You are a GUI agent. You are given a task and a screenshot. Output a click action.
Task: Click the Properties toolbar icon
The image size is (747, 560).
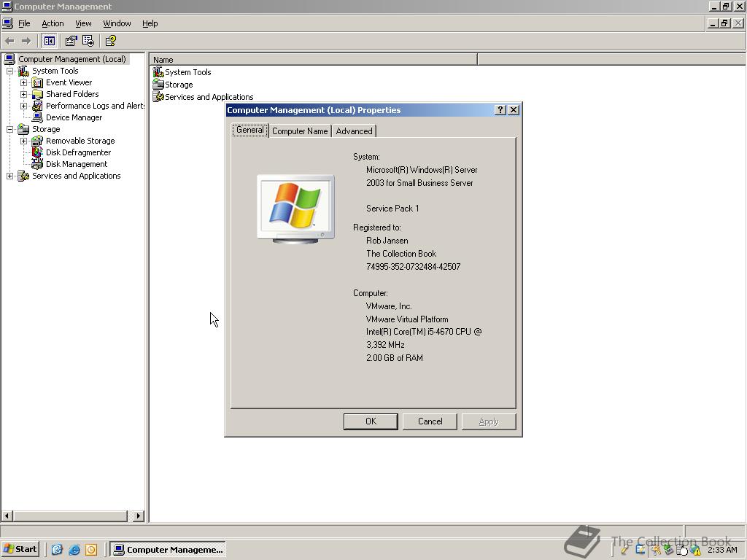[x=71, y=41]
